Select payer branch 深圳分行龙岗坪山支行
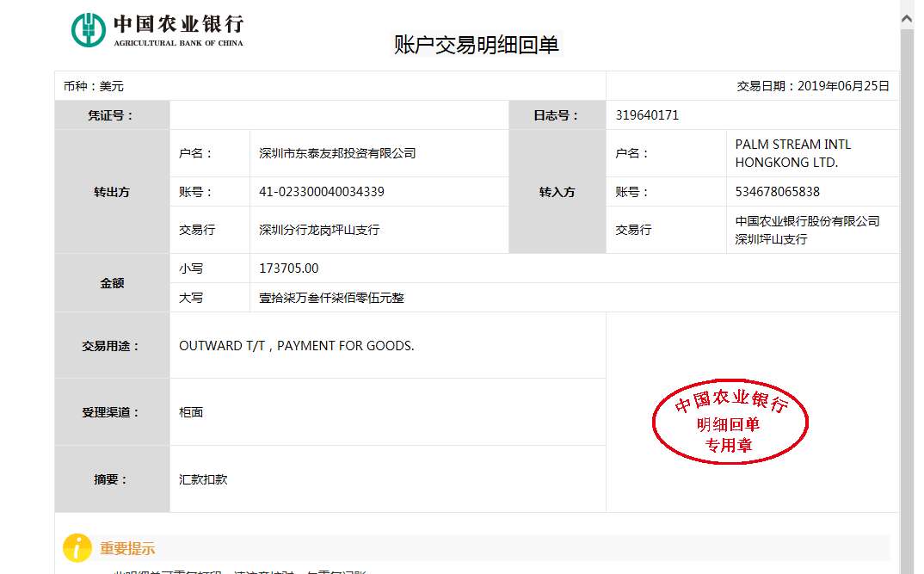 [x=319, y=231]
